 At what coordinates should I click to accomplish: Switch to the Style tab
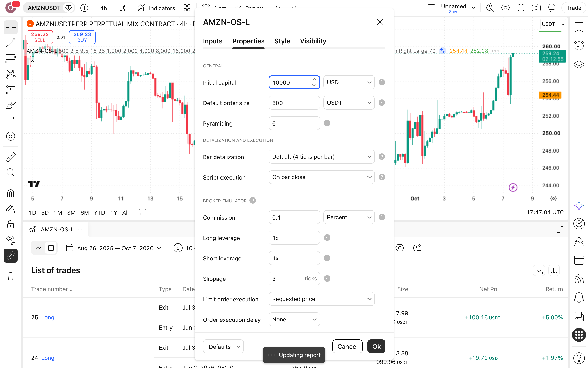point(282,41)
